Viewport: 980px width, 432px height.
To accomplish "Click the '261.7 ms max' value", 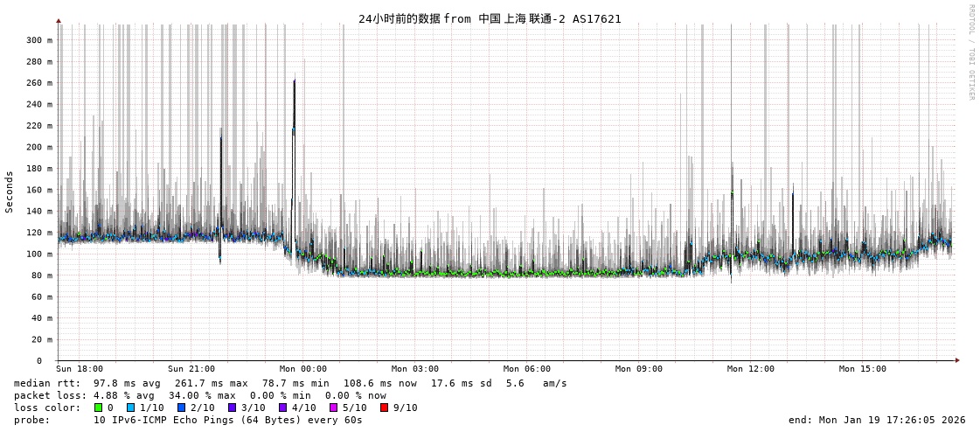I will click(212, 383).
